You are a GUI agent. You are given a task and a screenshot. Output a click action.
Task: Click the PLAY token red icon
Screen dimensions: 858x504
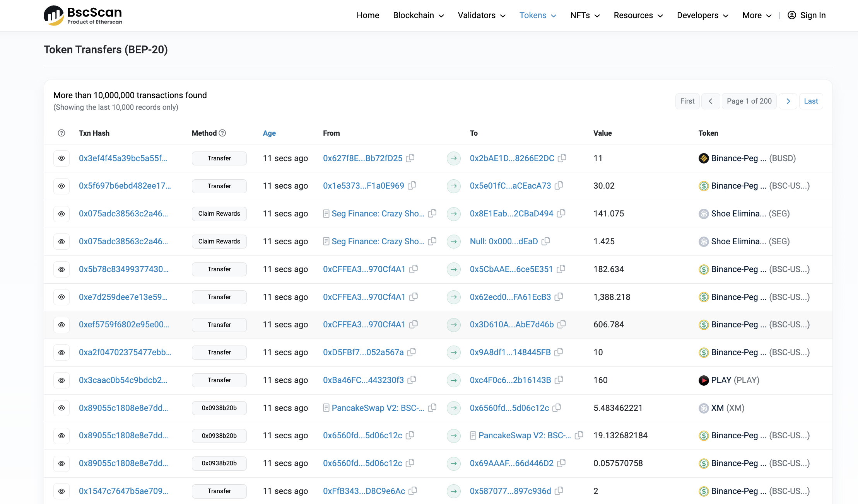pyautogui.click(x=703, y=380)
